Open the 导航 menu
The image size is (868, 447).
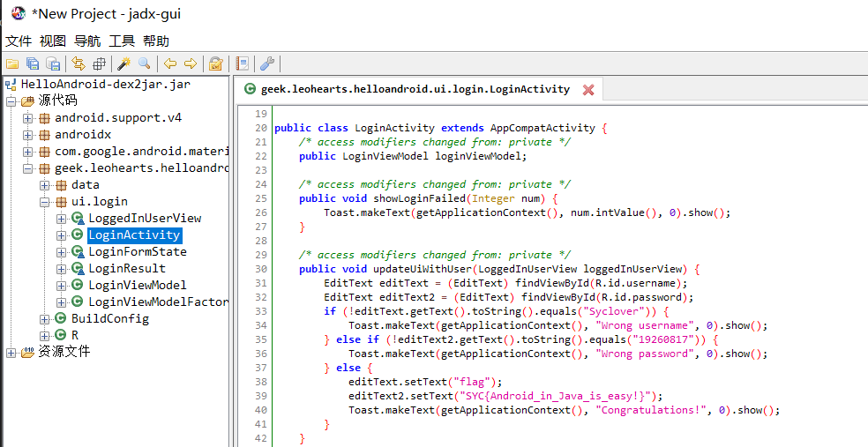click(86, 41)
